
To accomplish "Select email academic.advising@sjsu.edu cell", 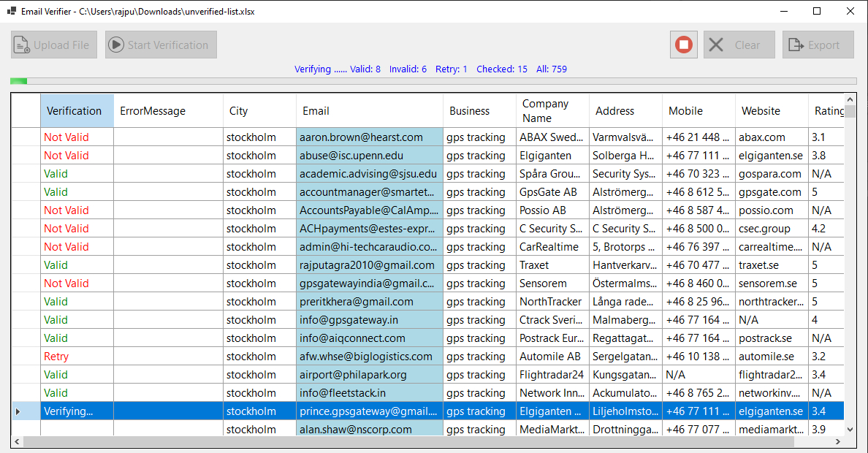I will [370, 174].
